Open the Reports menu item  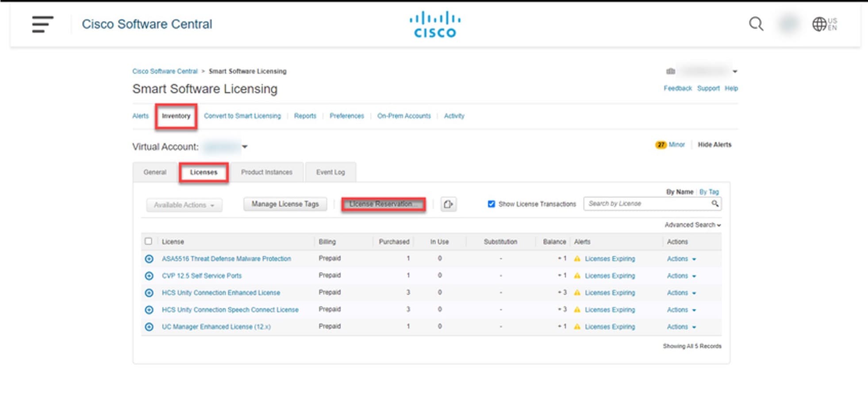305,116
